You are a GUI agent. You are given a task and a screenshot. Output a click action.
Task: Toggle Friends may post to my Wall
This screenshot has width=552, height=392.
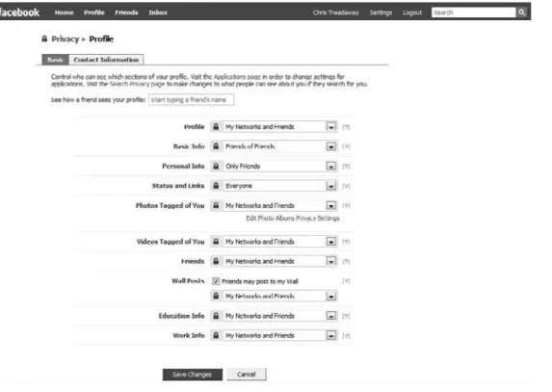click(216, 281)
